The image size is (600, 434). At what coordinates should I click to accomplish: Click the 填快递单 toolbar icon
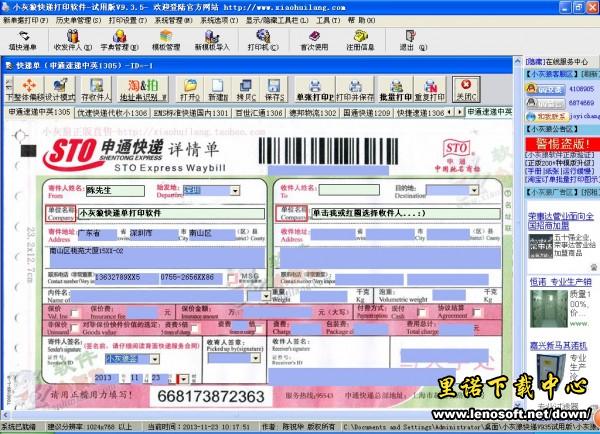23,41
